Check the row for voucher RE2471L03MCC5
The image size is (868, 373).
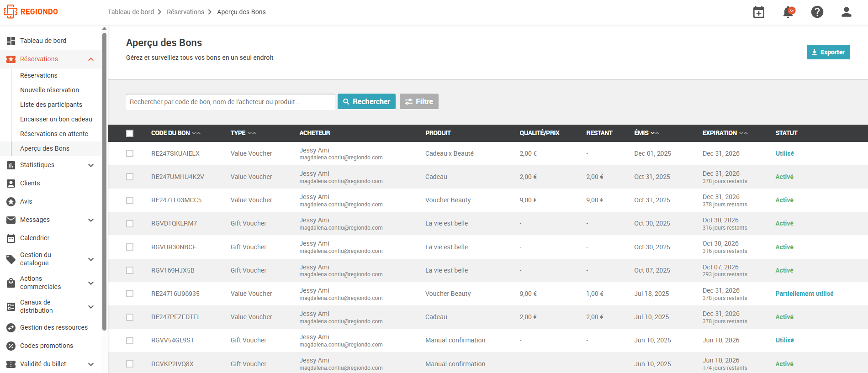click(130, 200)
